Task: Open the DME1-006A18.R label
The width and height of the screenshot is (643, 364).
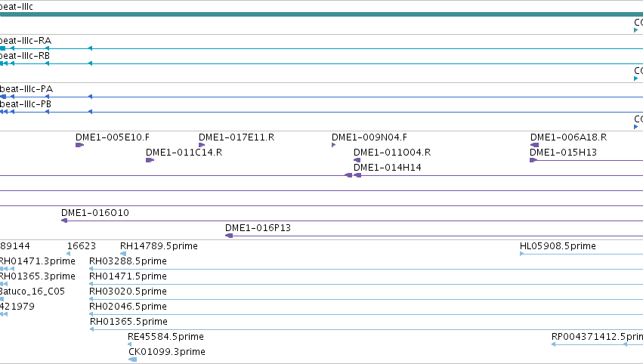Action: click(568, 137)
